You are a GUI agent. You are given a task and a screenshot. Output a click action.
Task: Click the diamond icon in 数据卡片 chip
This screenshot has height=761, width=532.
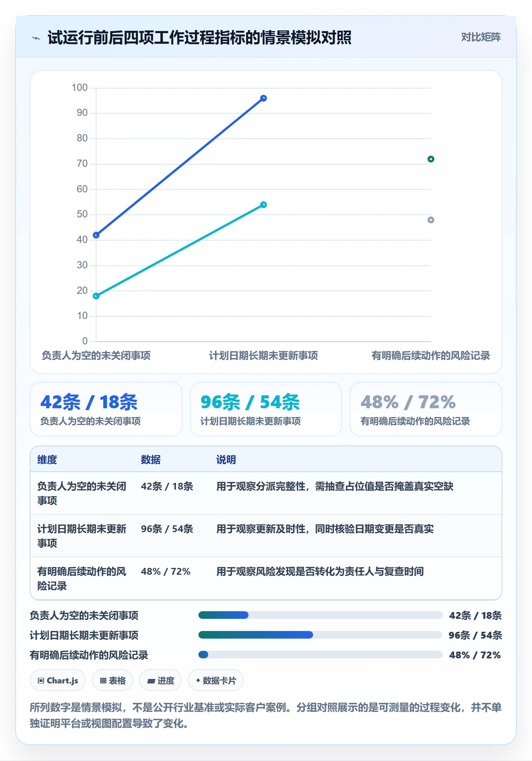198,680
